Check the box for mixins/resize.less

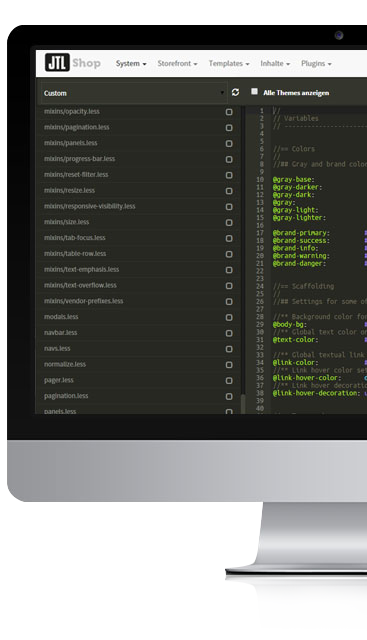coord(229,191)
